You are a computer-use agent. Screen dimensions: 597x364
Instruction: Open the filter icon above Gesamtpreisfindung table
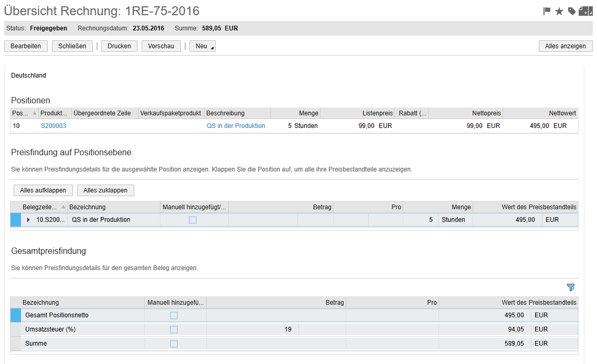(571, 287)
